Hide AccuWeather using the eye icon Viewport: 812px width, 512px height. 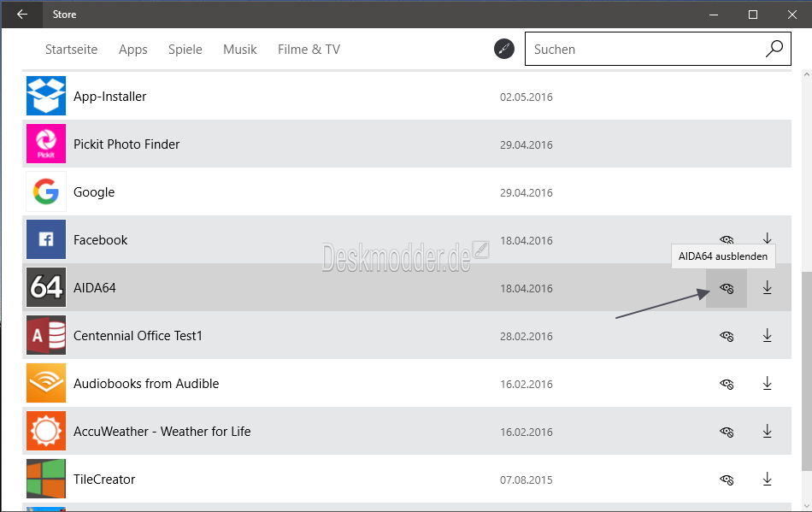[727, 432]
